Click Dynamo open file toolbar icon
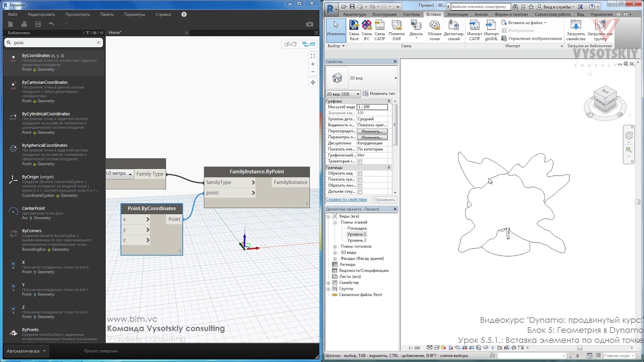The width and height of the screenshot is (644, 362). click(x=24, y=24)
